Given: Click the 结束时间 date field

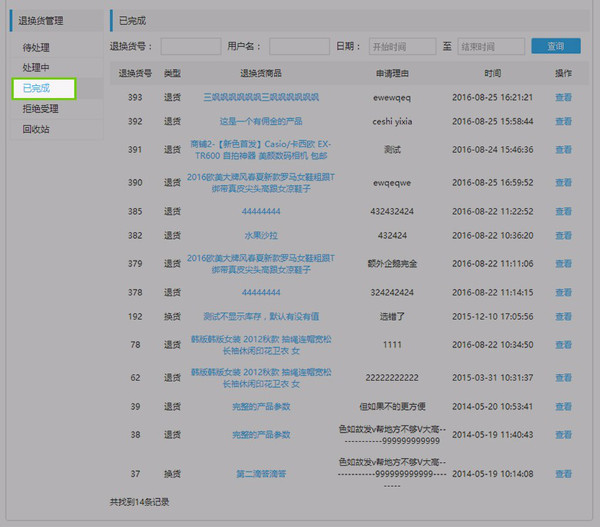Looking at the screenshot, I should 491,46.
